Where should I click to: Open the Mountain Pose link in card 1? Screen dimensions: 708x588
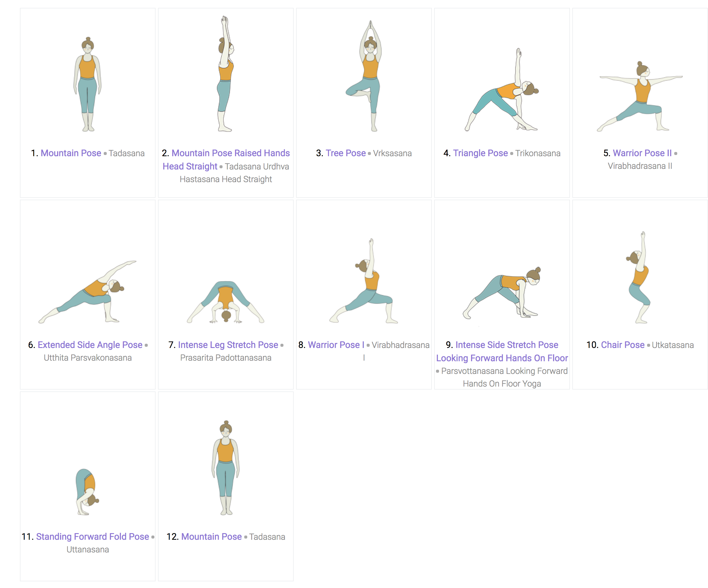pos(71,153)
